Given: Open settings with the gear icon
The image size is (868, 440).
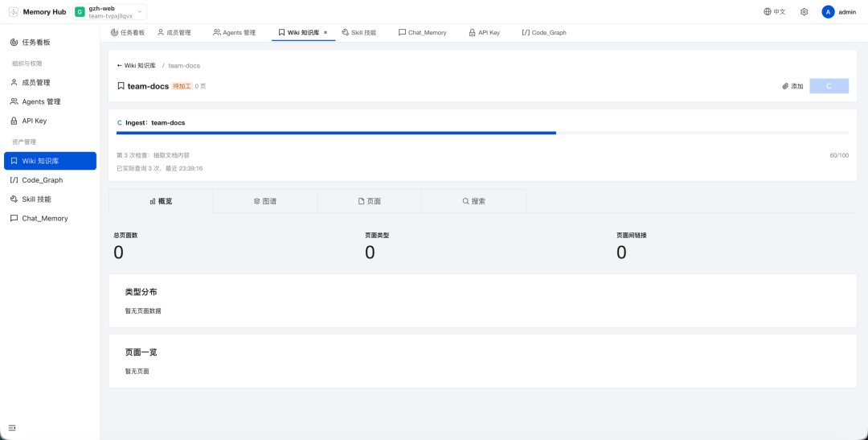Looking at the screenshot, I should [804, 11].
